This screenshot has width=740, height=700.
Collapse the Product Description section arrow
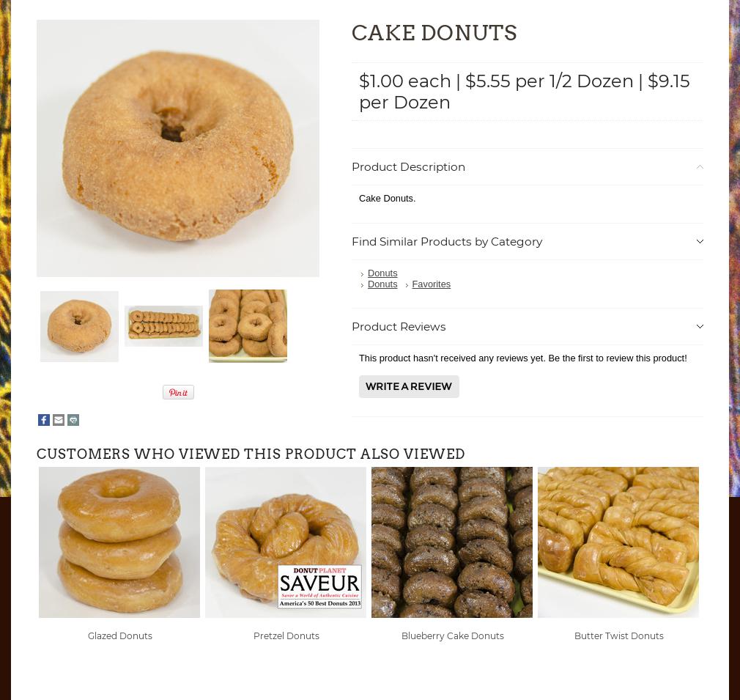point(700,167)
